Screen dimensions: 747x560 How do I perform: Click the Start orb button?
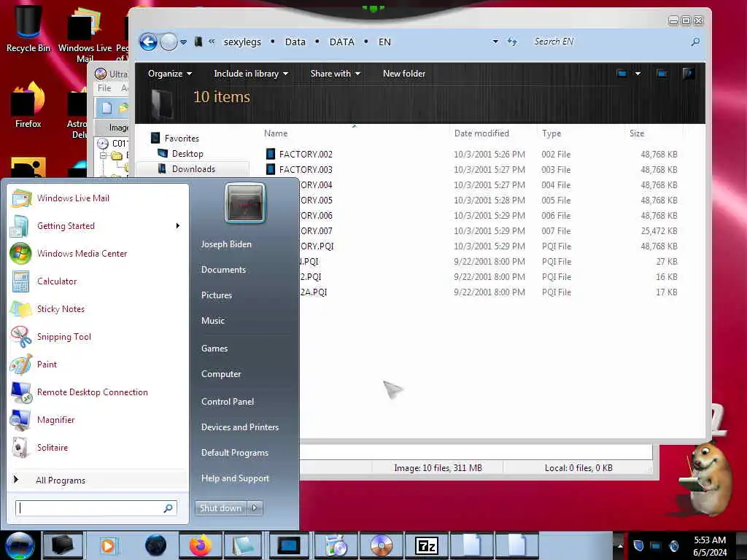pyautogui.click(x=20, y=545)
